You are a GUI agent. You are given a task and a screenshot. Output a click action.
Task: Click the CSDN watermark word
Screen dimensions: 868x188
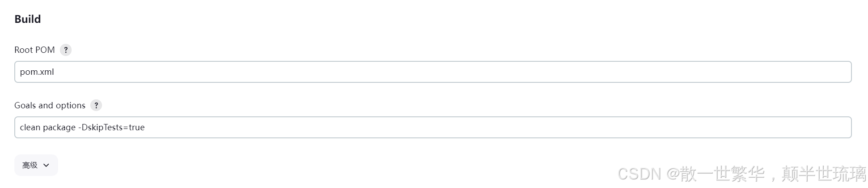[639, 174]
